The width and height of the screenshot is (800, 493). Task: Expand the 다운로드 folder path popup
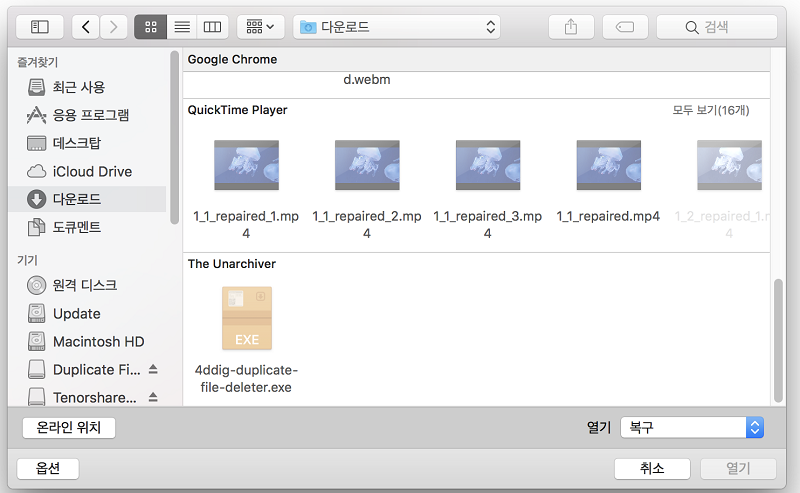396,27
